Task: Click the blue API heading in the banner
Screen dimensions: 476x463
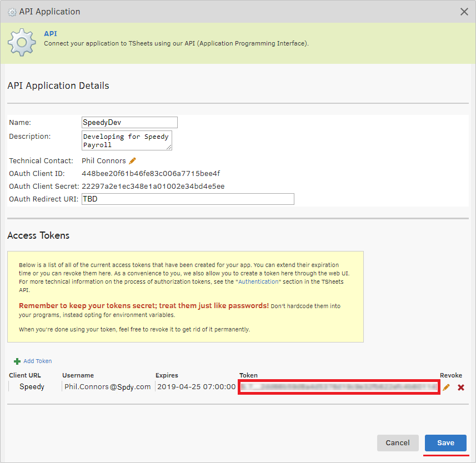Action: tap(51, 34)
